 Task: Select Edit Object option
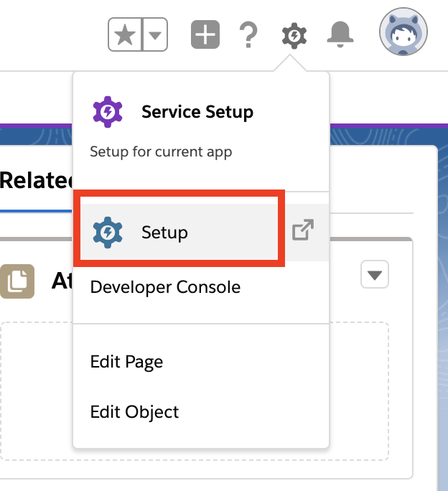tap(134, 412)
